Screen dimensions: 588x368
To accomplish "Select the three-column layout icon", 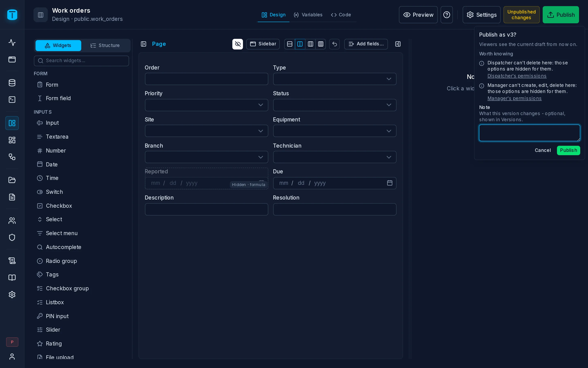I will (x=310, y=44).
